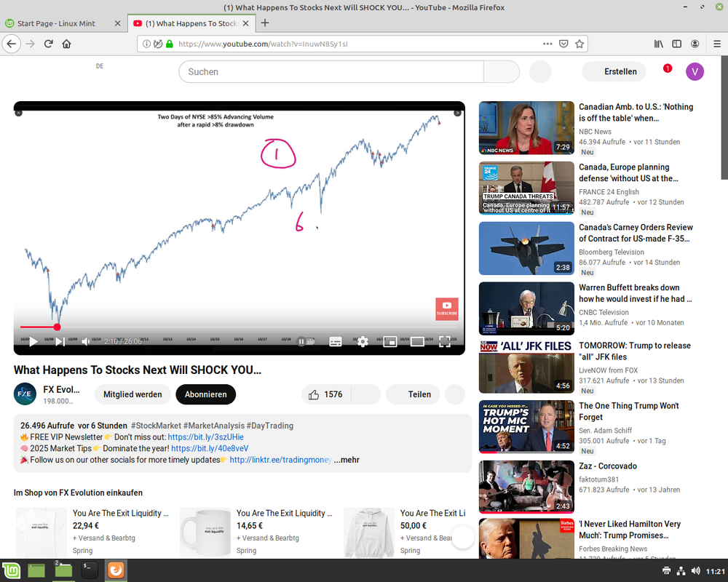Click the Abonnieren button

click(x=206, y=394)
